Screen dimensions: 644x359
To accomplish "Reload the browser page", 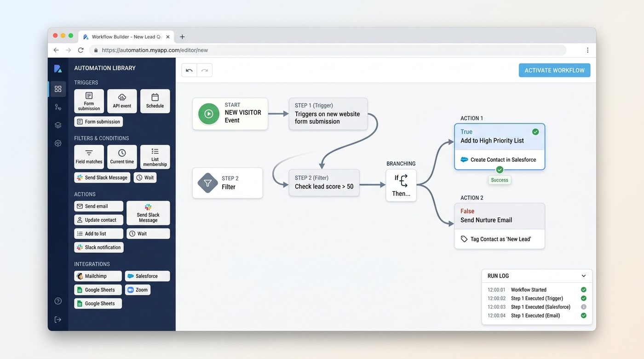I will [x=81, y=50].
